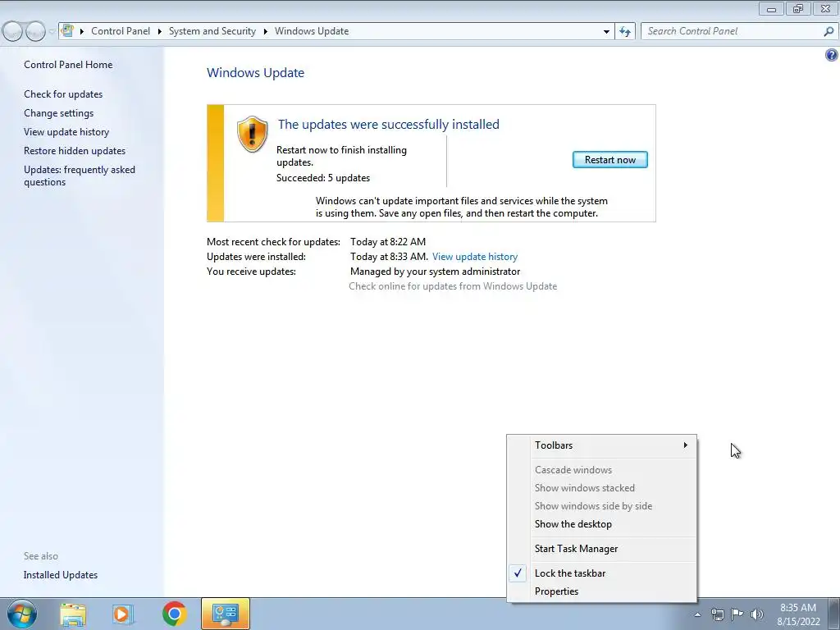Expand the arrow before Control Panel breadcrumb
This screenshot has height=630, width=840.
pyautogui.click(x=82, y=32)
